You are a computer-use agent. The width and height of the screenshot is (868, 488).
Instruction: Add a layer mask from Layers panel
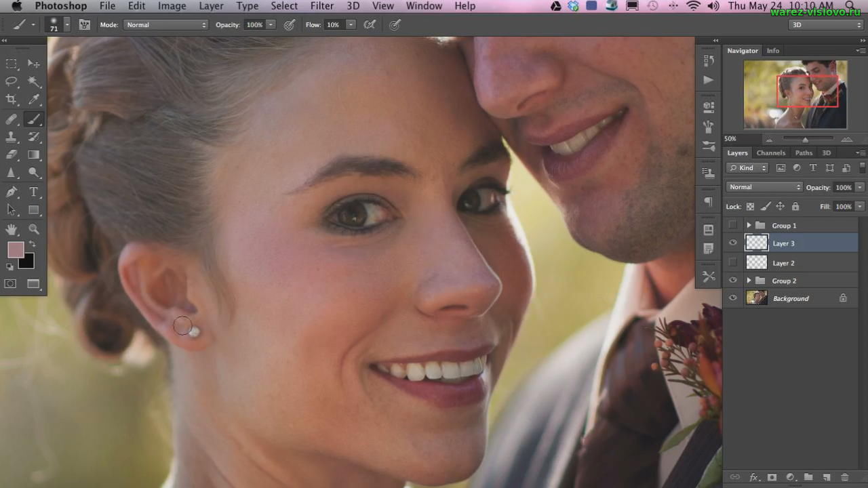(x=772, y=478)
